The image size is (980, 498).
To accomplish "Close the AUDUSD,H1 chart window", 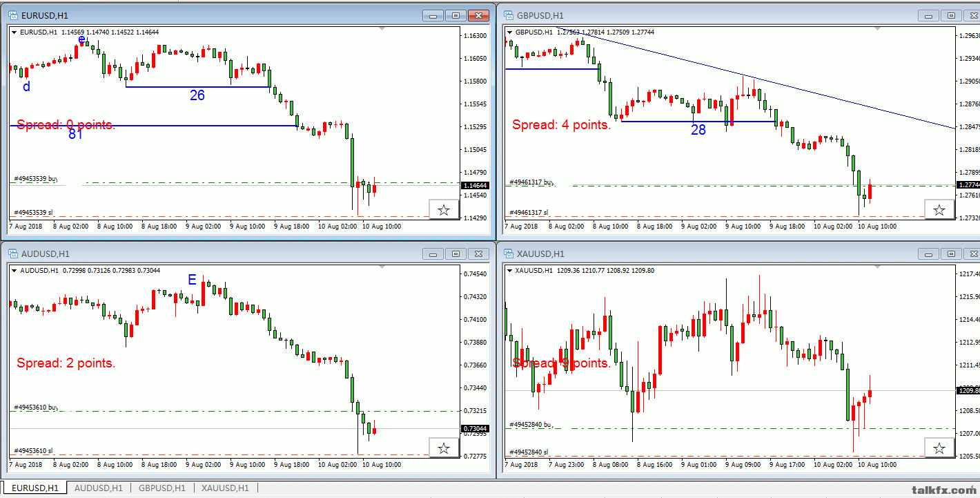I will coord(478,253).
